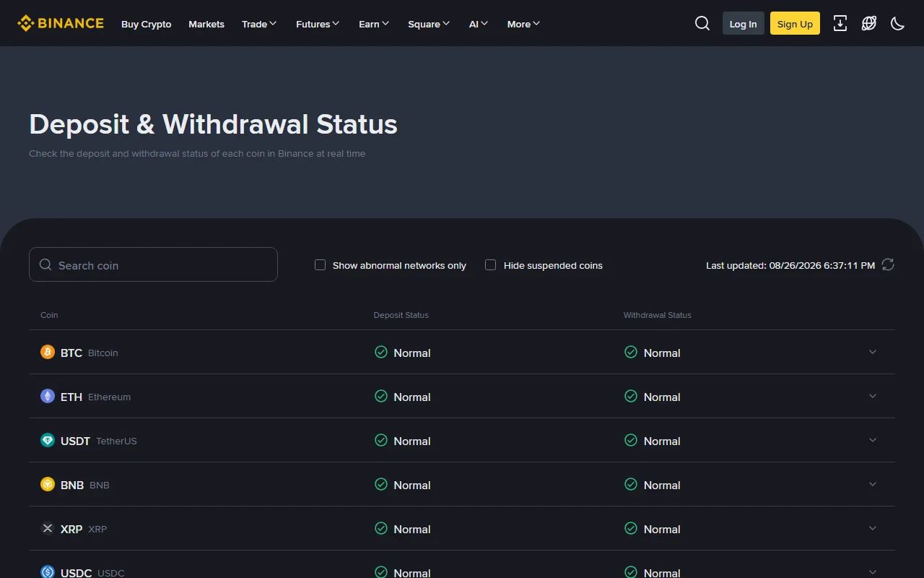This screenshot has width=924, height=578.
Task: Click XRP deposit status check icon
Action: click(x=381, y=529)
